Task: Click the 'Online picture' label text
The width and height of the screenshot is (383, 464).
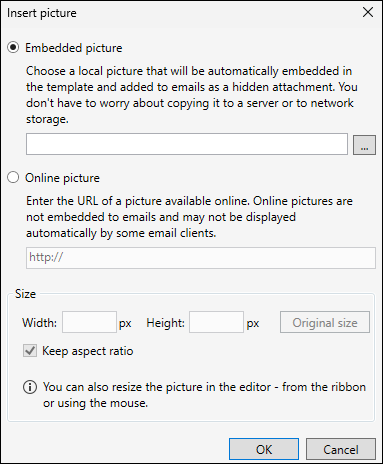Action: pos(62,178)
